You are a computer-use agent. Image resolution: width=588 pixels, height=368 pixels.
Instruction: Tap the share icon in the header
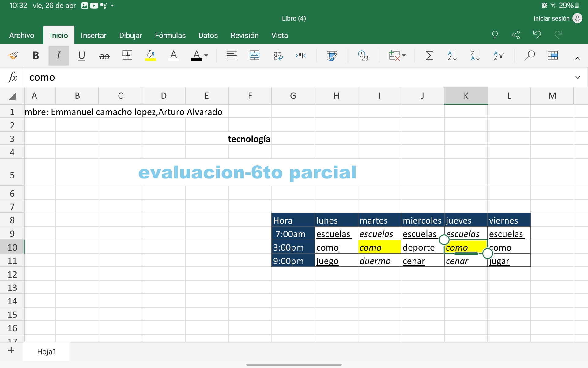(x=516, y=35)
